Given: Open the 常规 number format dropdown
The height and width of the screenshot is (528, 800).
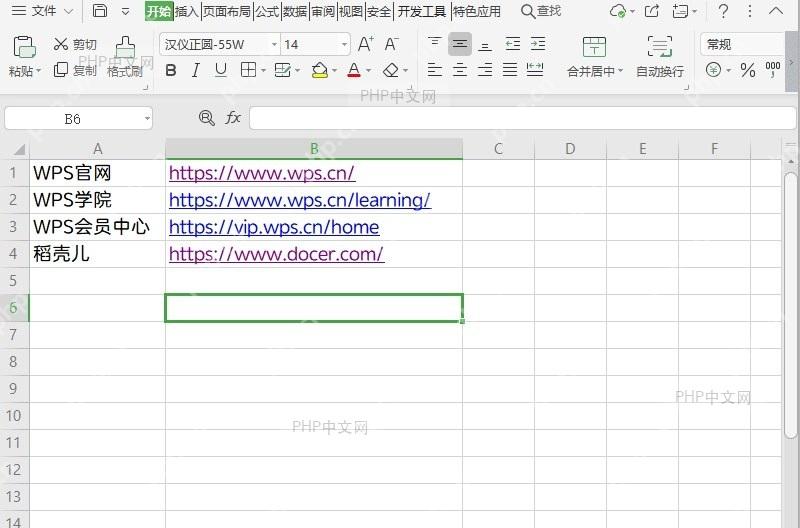Looking at the screenshot, I should 742,44.
